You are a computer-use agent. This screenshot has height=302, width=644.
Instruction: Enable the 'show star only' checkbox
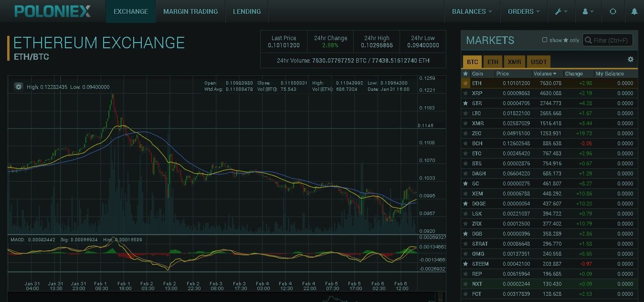coord(545,40)
